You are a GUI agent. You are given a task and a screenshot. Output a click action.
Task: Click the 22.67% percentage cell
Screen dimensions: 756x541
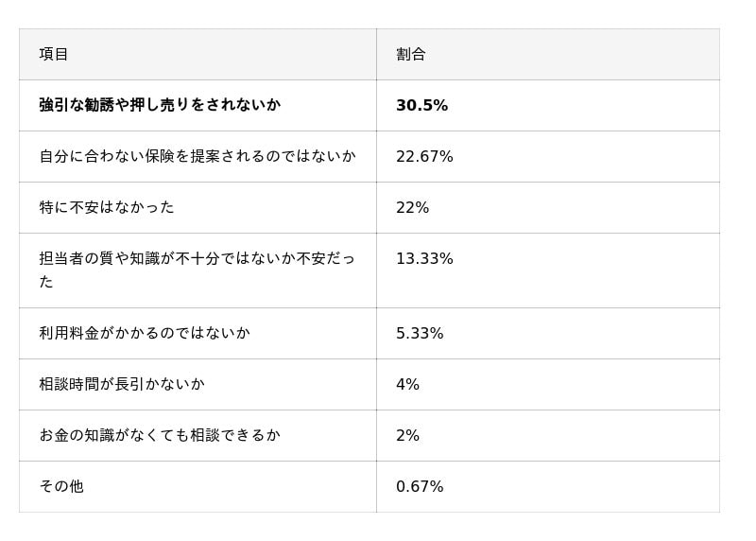point(424,156)
